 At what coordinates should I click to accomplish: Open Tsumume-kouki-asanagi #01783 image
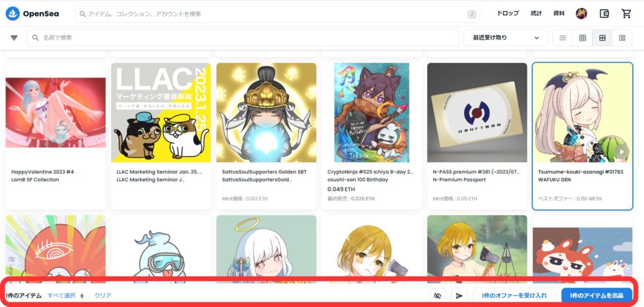coord(583,113)
